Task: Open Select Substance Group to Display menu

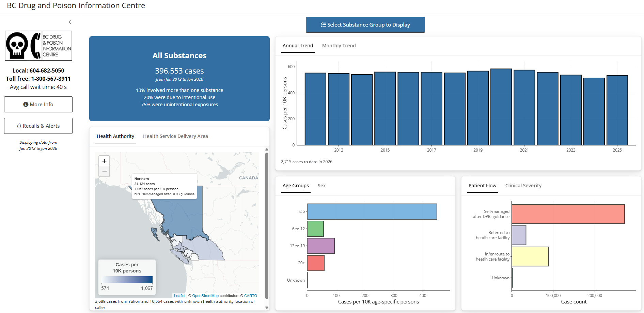Action: tap(365, 25)
